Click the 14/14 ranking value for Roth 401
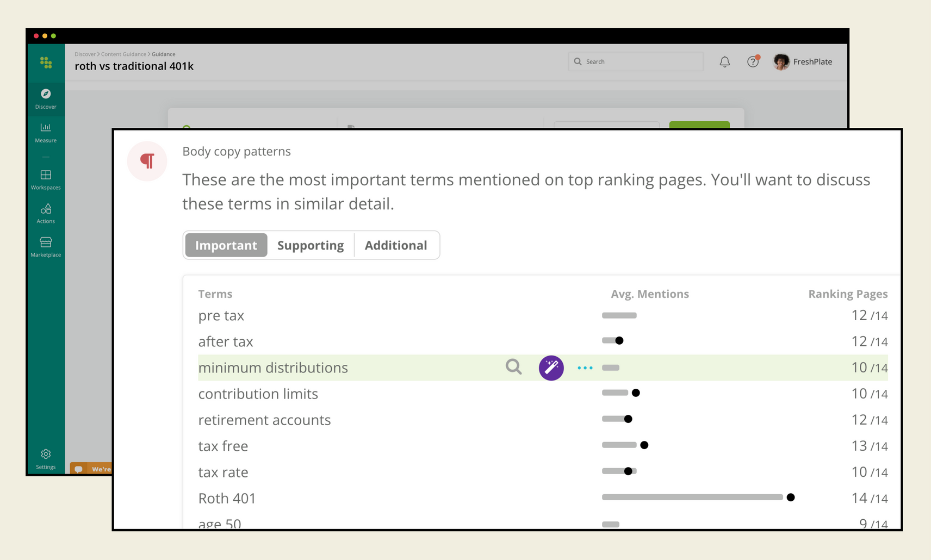The image size is (931, 560). 870,498
